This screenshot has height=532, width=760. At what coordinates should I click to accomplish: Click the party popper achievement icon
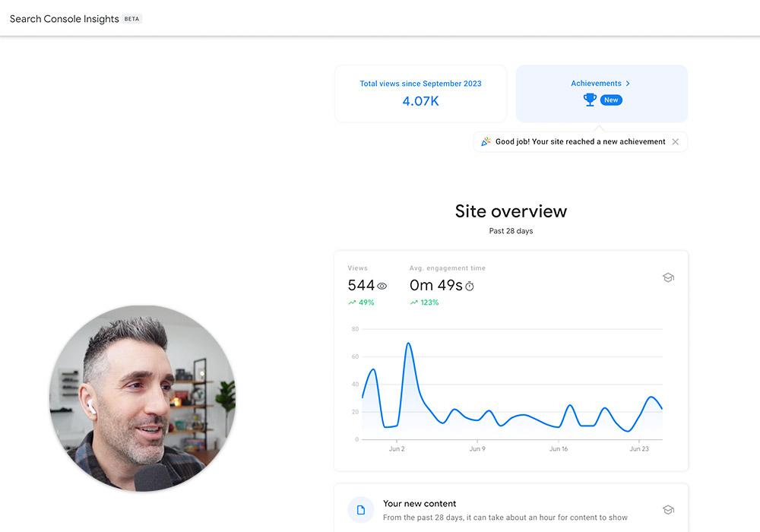click(486, 141)
